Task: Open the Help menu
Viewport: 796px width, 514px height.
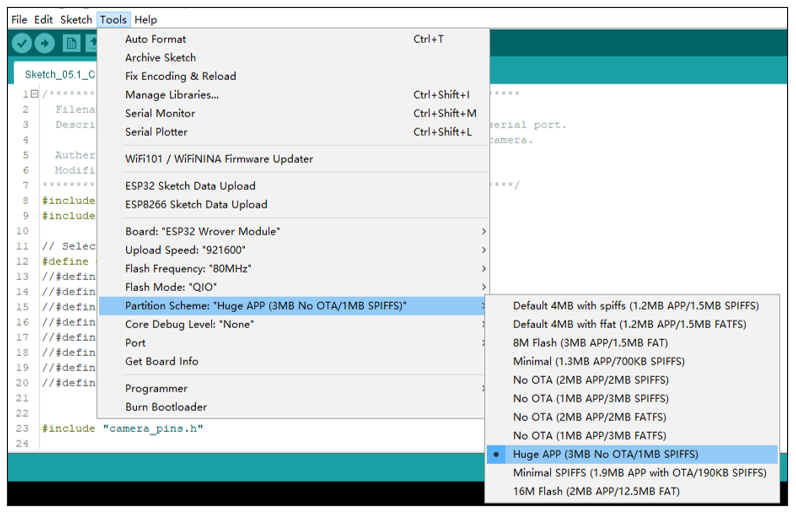Action: pos(146,20)
